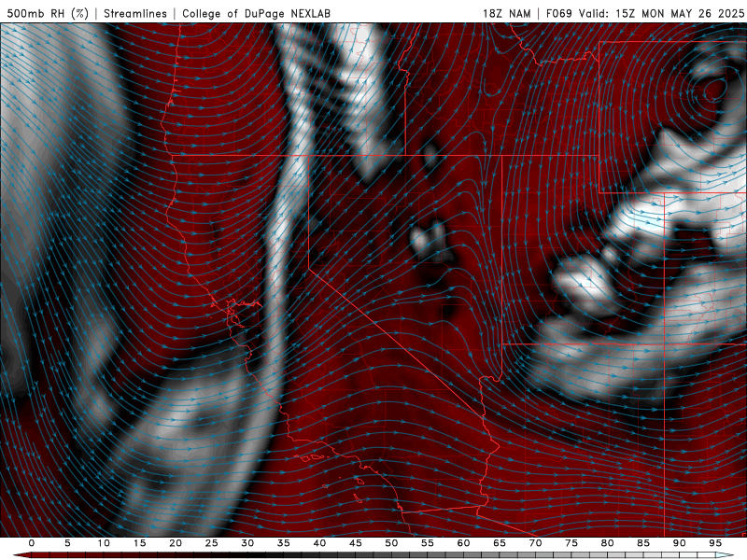Viewport: 747px width, 560px height.
Task: Click the "10" label on the color scale
Action: pos(104,543)
